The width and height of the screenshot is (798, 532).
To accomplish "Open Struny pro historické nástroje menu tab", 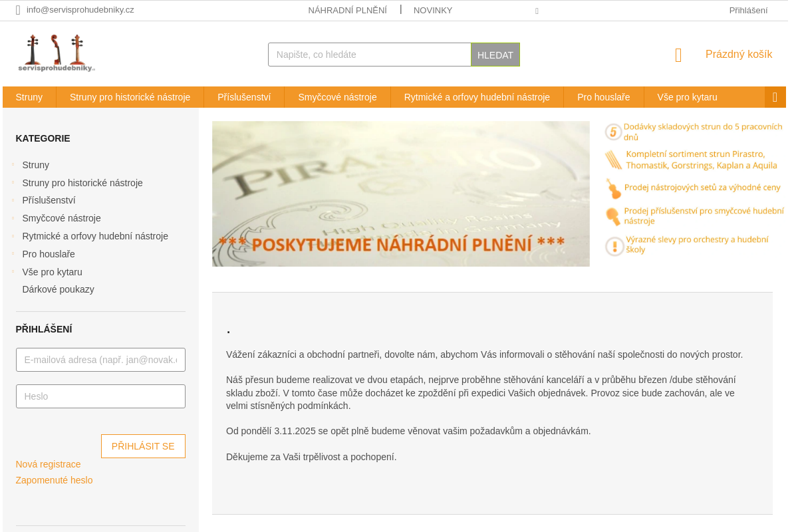I will point(130,97).
